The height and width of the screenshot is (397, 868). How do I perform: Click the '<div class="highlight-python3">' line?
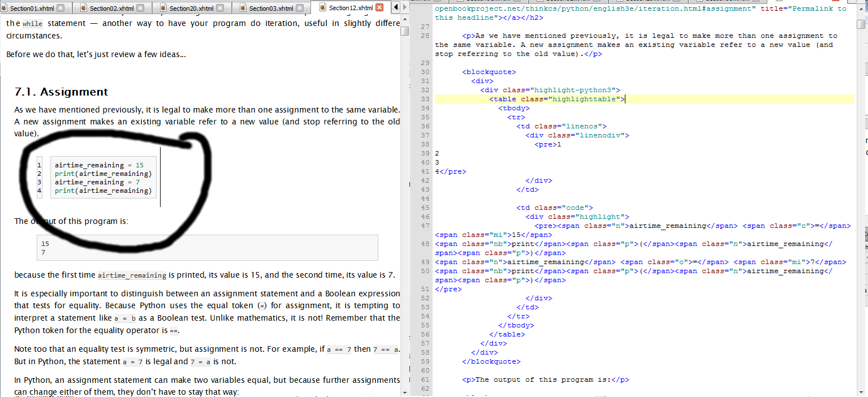(550, 90)
